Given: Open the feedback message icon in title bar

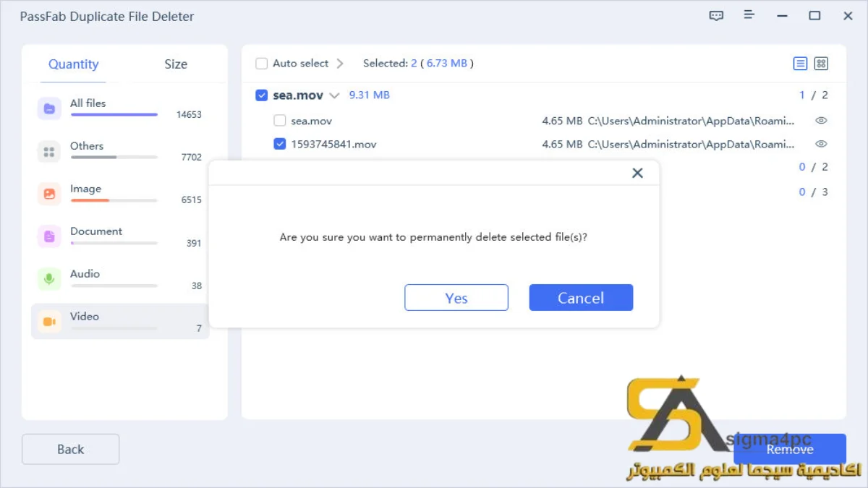Looking at the screenshot, I should point(716,15).
